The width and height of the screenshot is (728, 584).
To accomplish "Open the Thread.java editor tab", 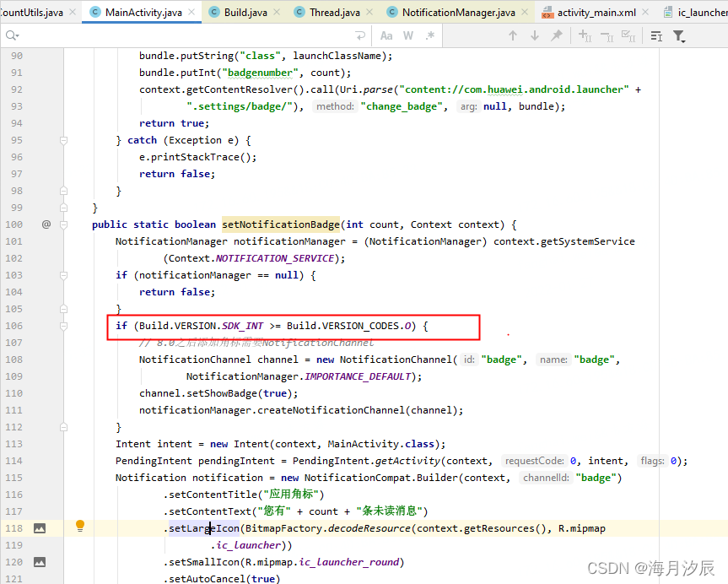I will tap(334, 13).
